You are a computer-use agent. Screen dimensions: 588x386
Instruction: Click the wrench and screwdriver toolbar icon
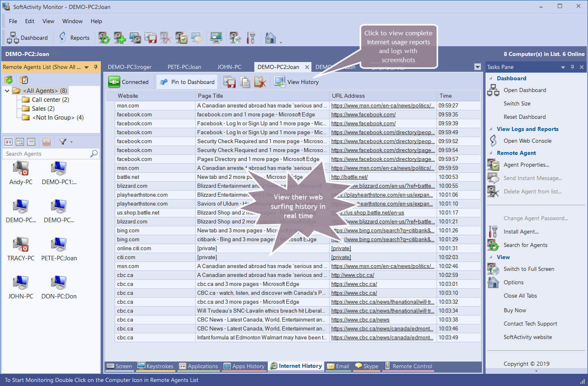pos(251,38)
